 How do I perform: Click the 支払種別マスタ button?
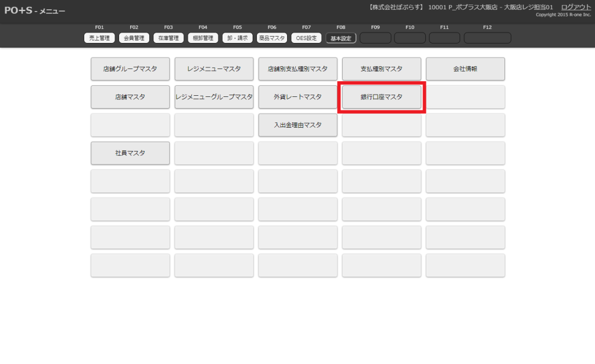[x=381, y=69]
